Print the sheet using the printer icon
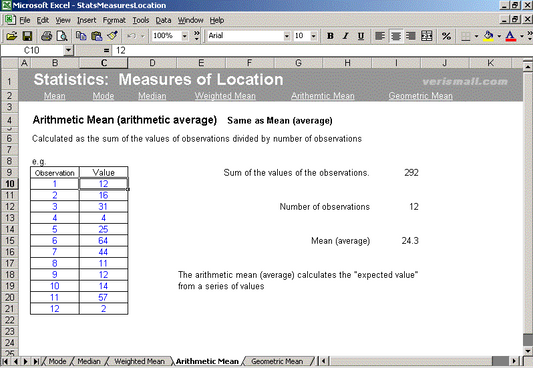 pyautogui.click(x=47, y=36)
